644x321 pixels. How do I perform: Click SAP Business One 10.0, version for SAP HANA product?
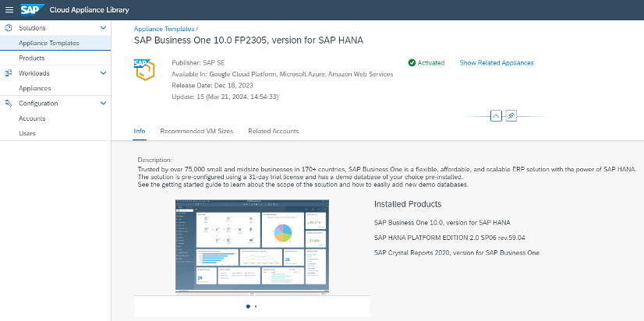click(442, 223)
